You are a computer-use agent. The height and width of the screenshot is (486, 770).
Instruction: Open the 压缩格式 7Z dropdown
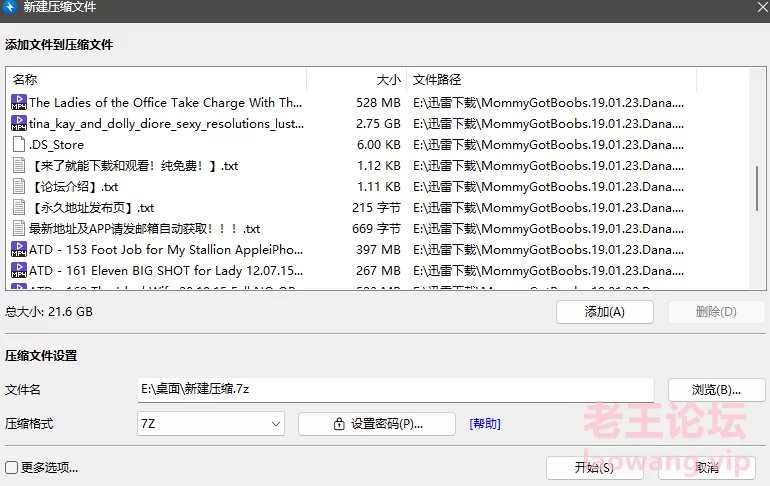pos(211,424)
